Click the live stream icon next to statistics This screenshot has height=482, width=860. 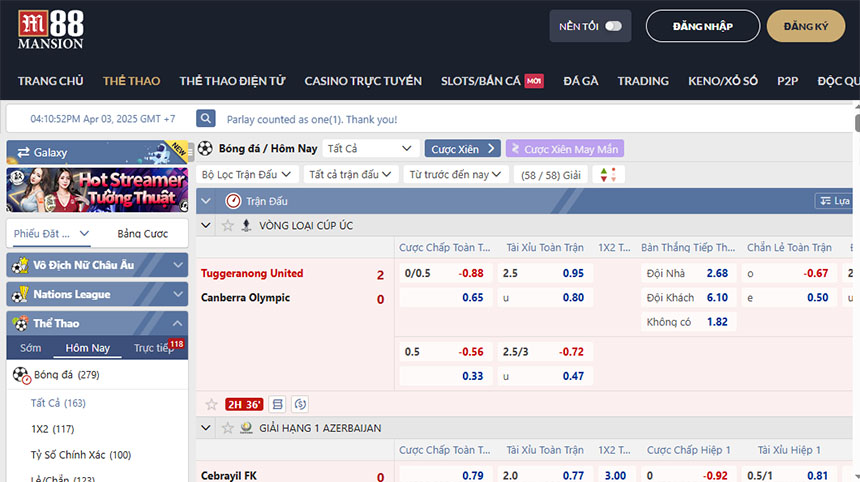tap(300, 404)
